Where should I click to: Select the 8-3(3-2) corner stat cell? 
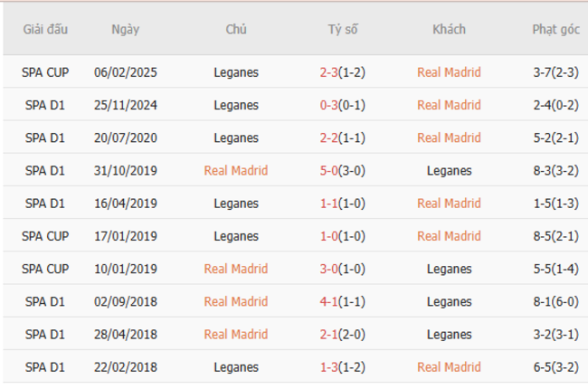click(555, 170)
